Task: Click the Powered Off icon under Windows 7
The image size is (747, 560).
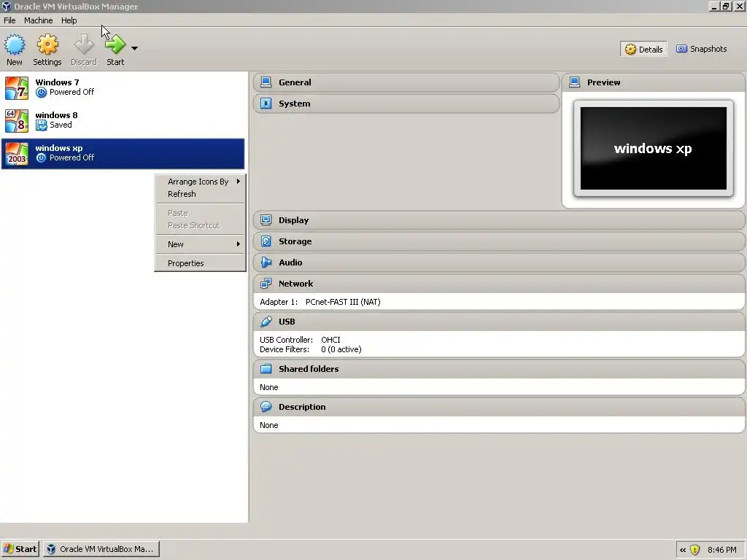Action: (42, 93)
